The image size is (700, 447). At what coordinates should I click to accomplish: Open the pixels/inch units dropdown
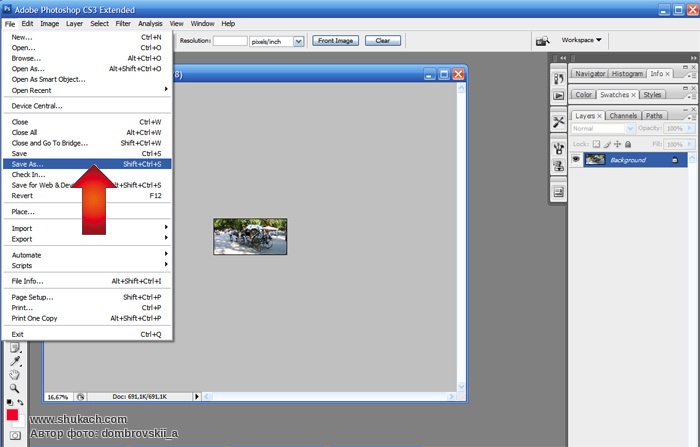[299, 42]
